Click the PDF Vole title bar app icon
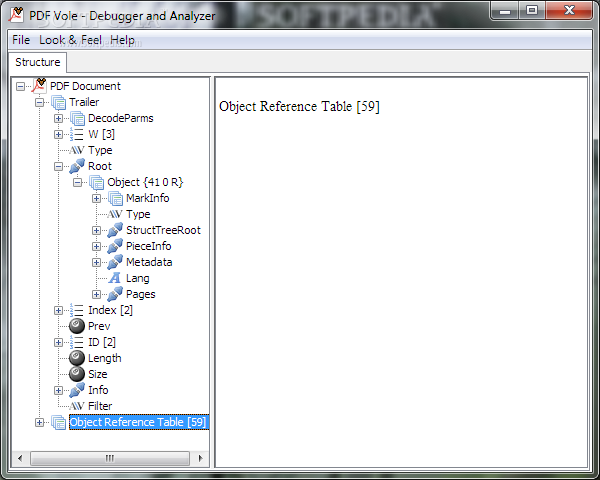The image size is (600, 480). pyautogui.click(x=16, y=15)
